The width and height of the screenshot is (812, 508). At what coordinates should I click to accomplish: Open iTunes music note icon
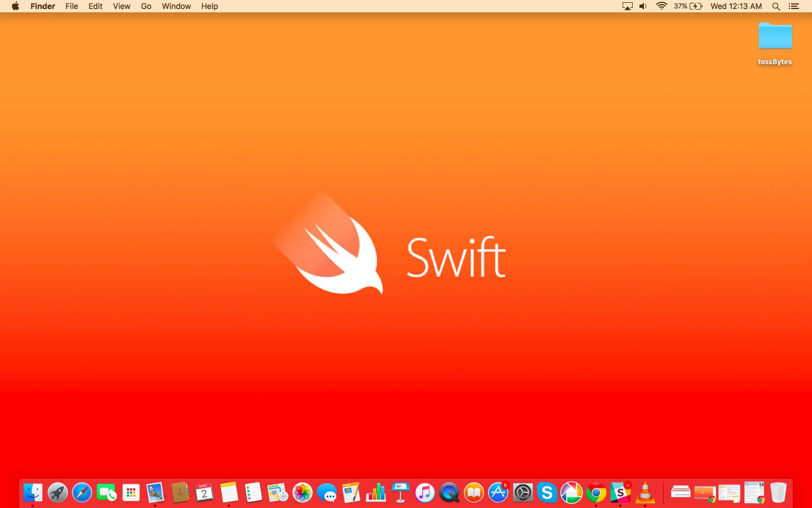pyautogui.click(x=425, y=493)
